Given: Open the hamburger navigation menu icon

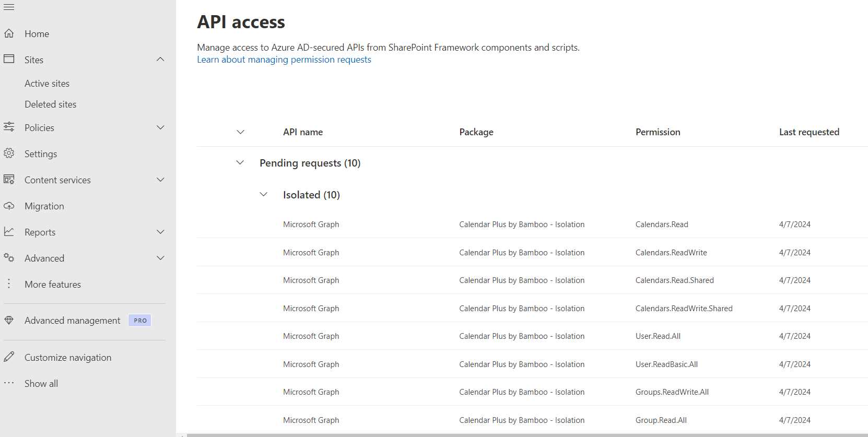Looking at the screenshot, I should (9, 7).
